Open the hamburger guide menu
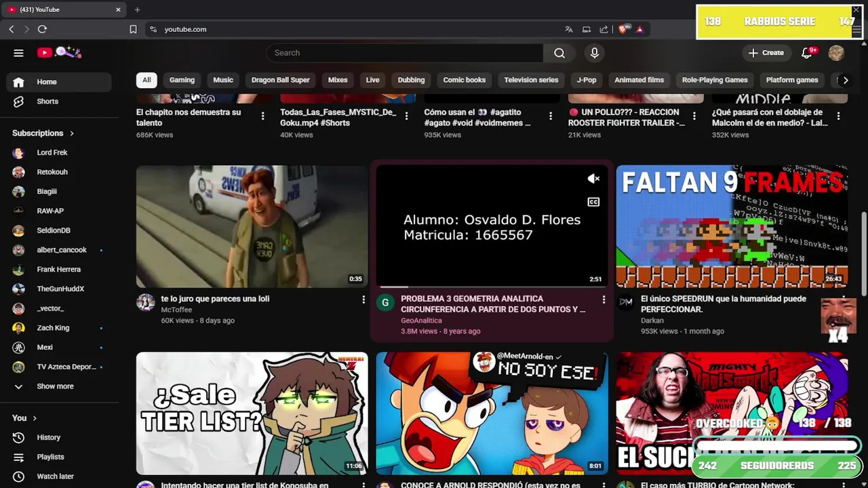The height and width of the screenshot is (488, 868). click(x=18, y=53)
